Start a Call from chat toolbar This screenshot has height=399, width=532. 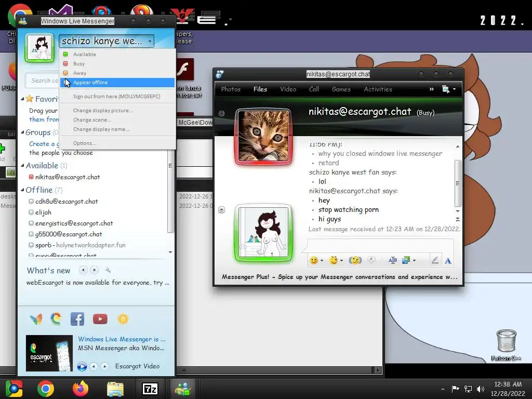point(314,89)
